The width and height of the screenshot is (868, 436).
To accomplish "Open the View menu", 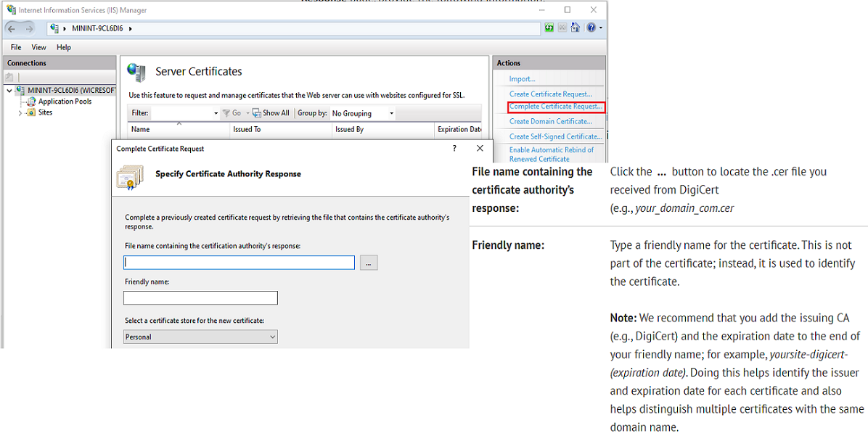I will tap(38, 48).
